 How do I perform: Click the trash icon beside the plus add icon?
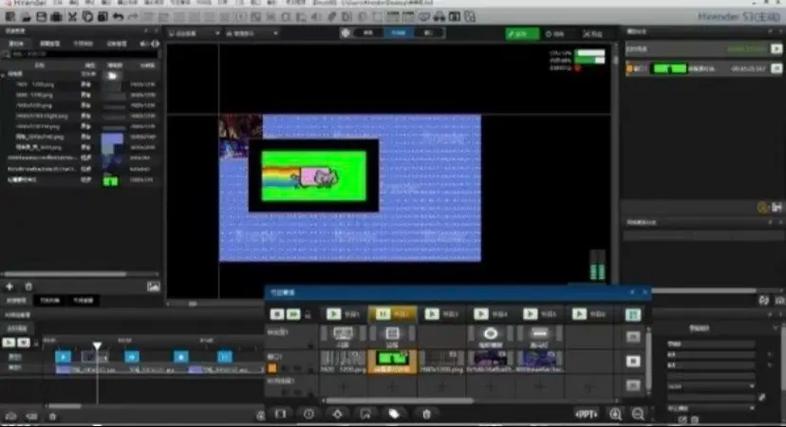pyautogui.click(x=29, y=287)
